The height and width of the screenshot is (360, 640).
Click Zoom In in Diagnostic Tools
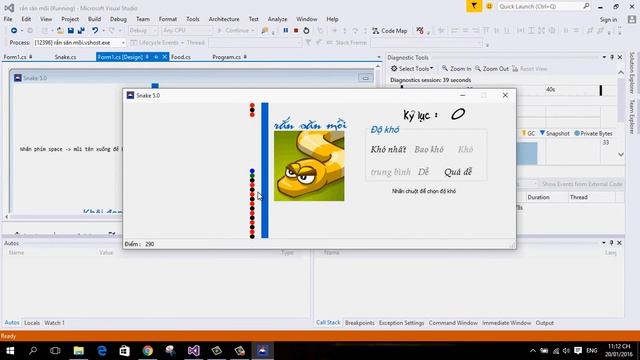pyautogui.click(x=456, y=69)
